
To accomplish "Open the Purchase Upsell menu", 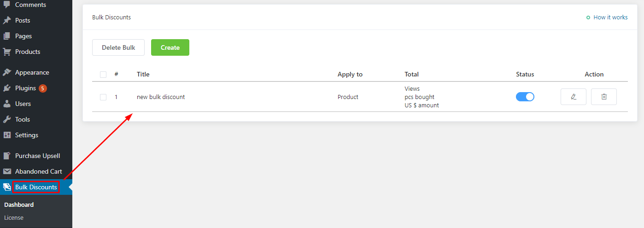I will [x=37, y=156].
